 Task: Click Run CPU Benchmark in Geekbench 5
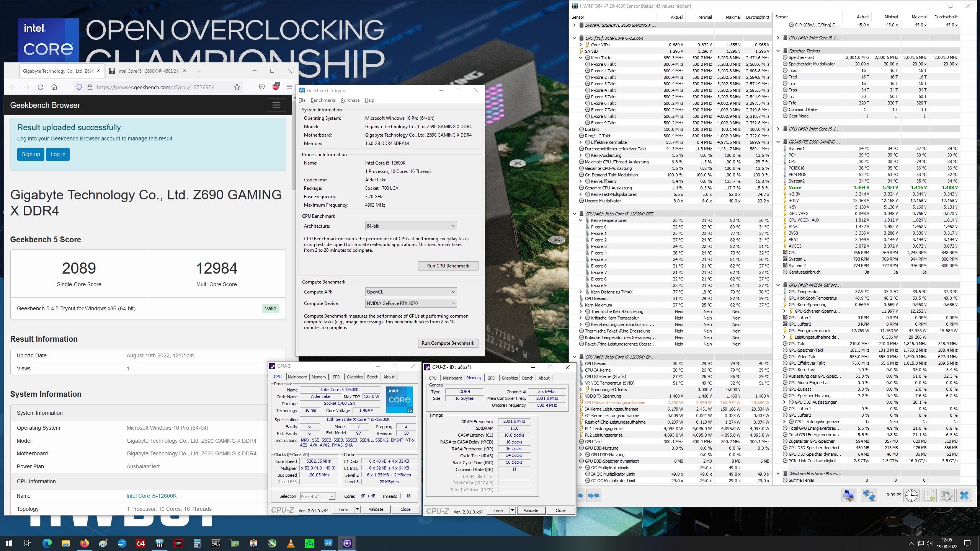tap(448, 266)
